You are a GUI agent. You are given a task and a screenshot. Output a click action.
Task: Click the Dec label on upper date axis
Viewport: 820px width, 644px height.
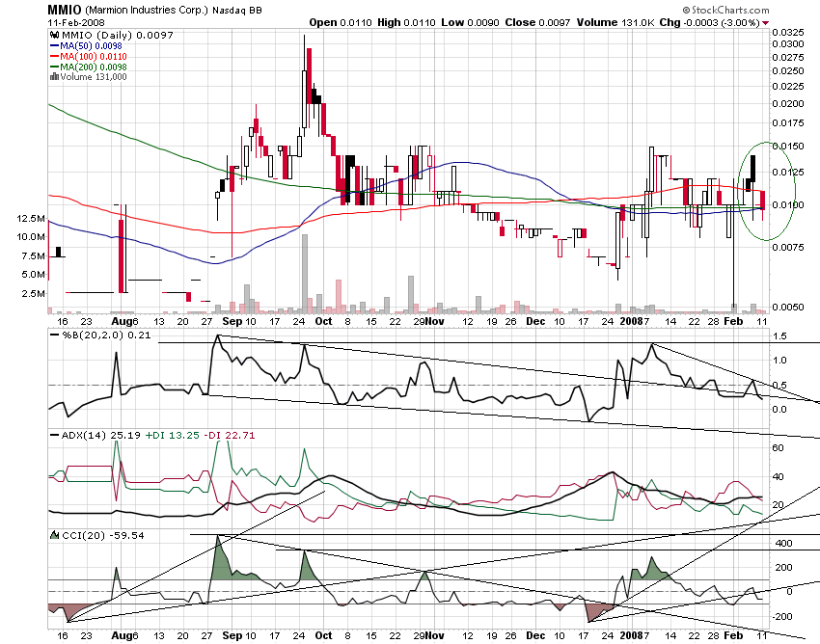pos(535,321)
